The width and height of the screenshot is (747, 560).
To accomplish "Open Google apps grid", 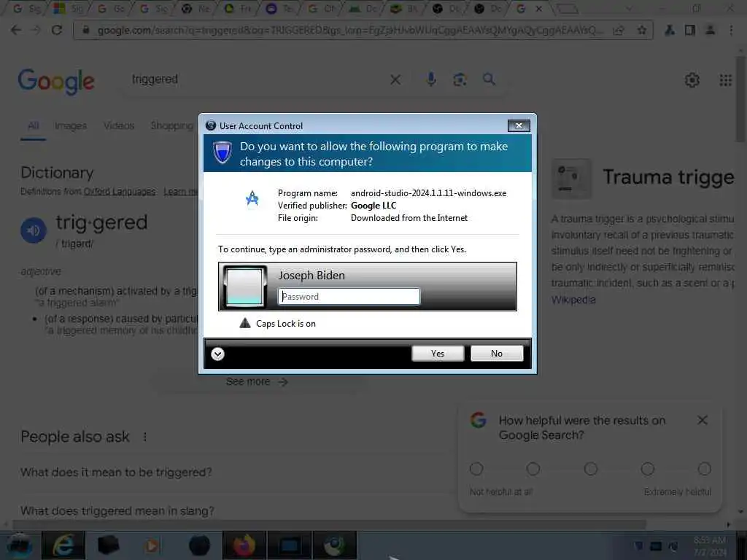I will (x=725, y=80).
